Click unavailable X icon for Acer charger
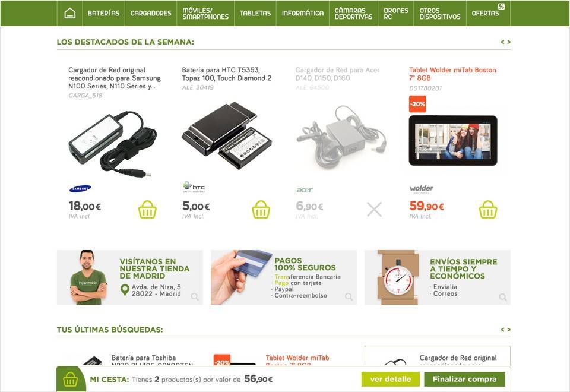The image size is (570, 392). (x=374, y=210)
